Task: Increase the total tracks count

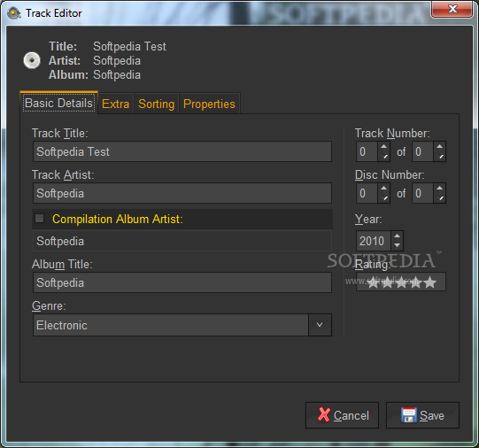Action: pyautogui.click(x=439, y=147)
